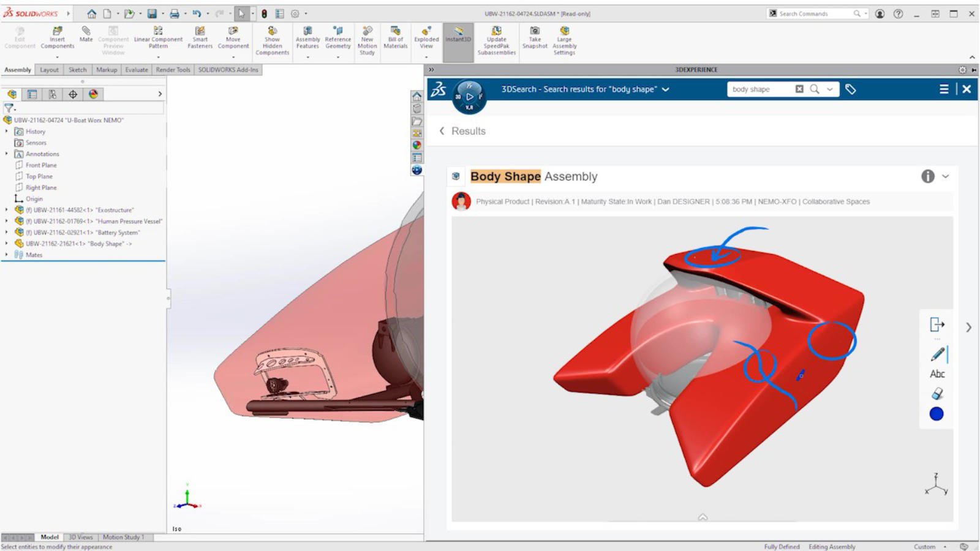Open Reference Geometry tool
Viewport: 980px width, 551px height.
point(338,38)
